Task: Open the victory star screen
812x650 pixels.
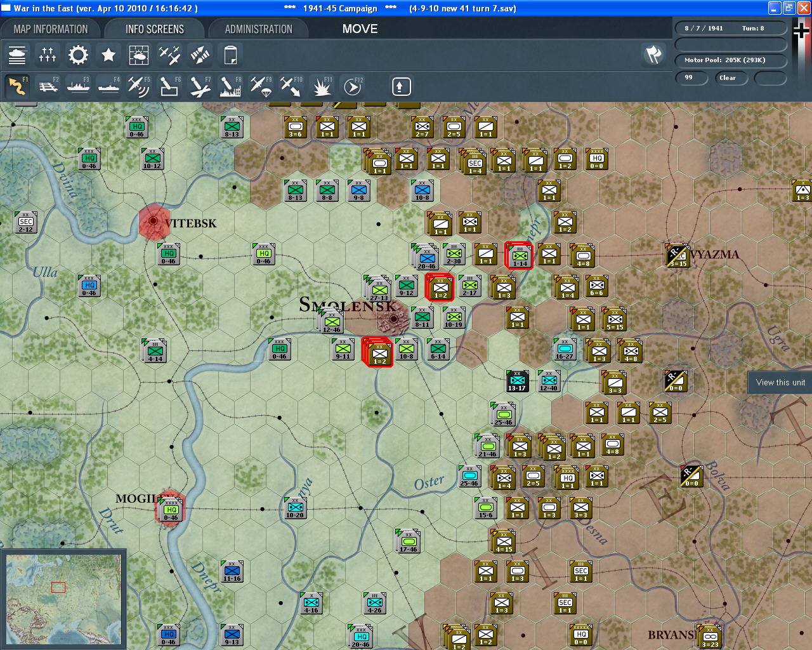Action: (x=108, y=55)
